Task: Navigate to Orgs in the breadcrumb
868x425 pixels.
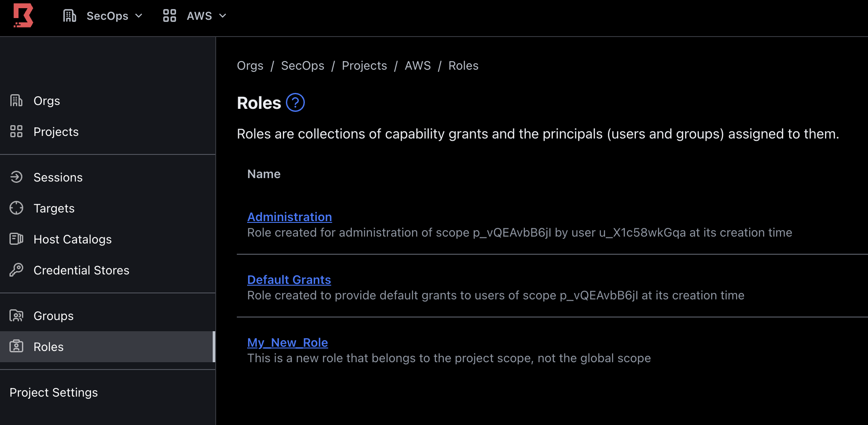Action: pos(250,65)
